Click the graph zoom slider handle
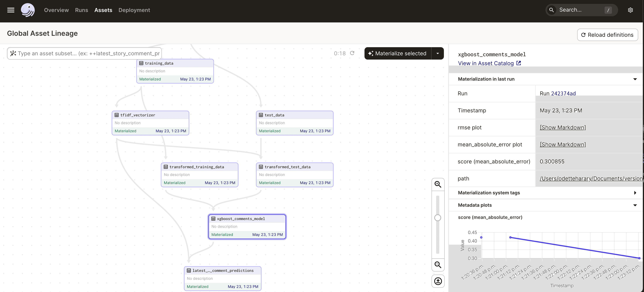 438,218
